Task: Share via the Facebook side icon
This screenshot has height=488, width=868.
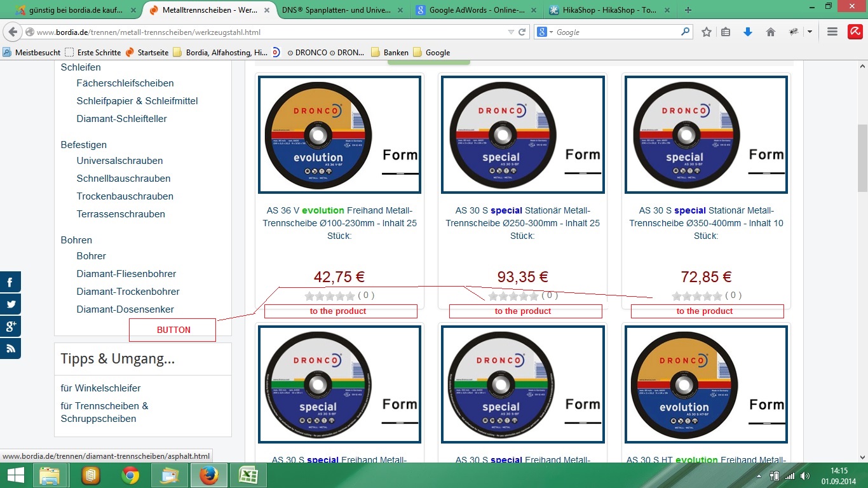Action: click(10, 282)
